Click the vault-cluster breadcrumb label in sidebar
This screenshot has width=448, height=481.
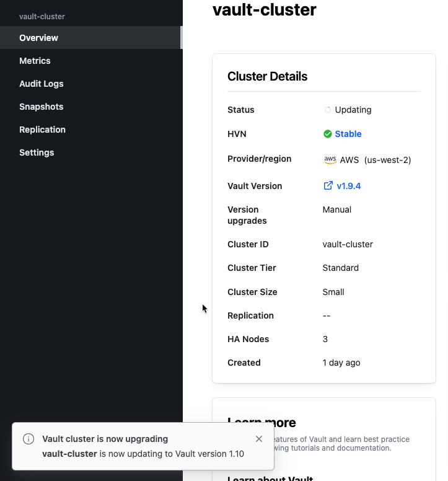coord(42,17)
